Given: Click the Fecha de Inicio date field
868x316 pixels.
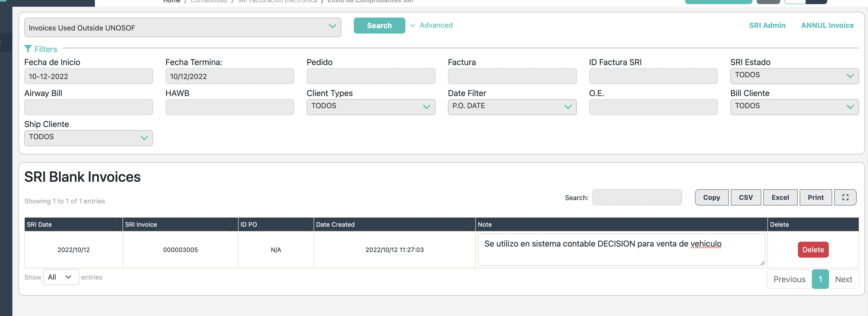Looking at the screenshot, I should pyautogui.click(x=88, y=76).
